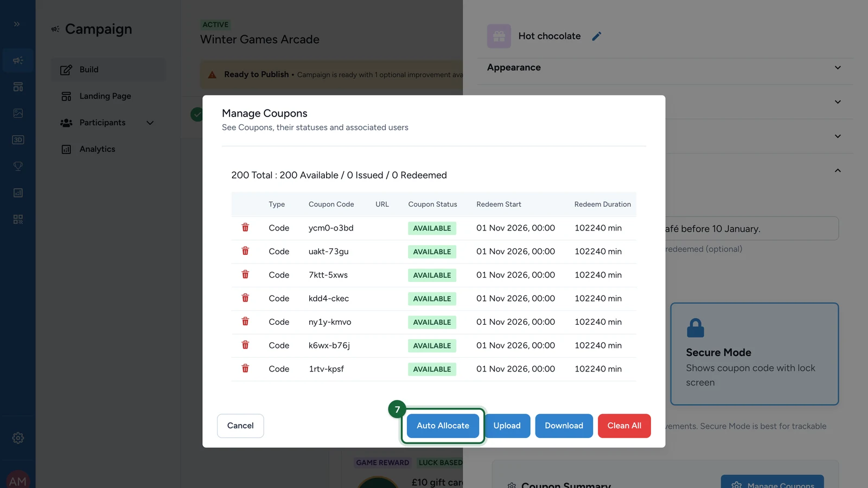Click the Download button
Image resolution: width=868 pixels, height=488 pixels.
[564, 426]
